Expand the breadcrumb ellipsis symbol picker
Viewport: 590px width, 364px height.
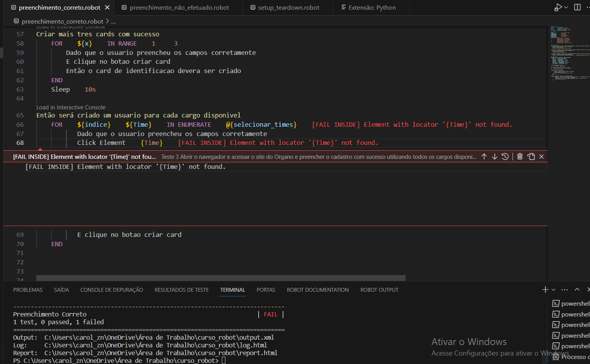click(x=113, y=21)
